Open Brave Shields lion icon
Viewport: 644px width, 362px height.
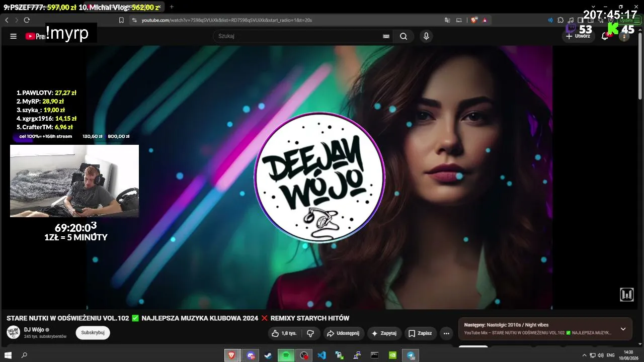(x=474, y=20)
